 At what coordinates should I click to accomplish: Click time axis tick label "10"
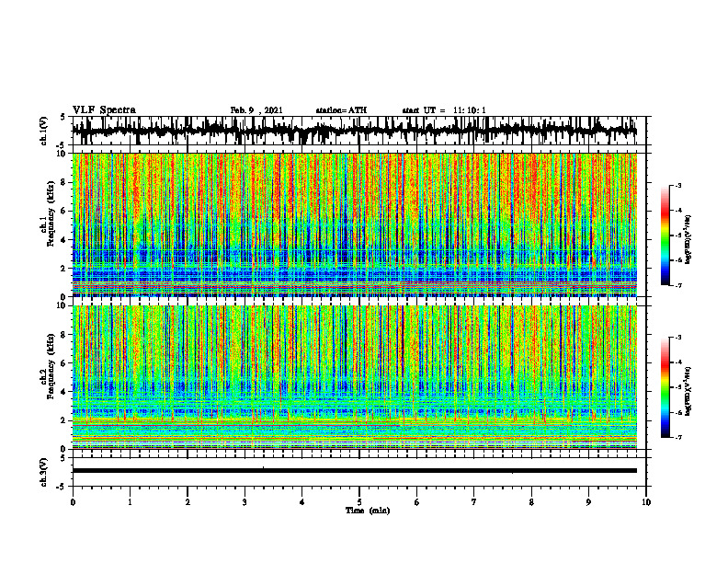pos(646,502)
